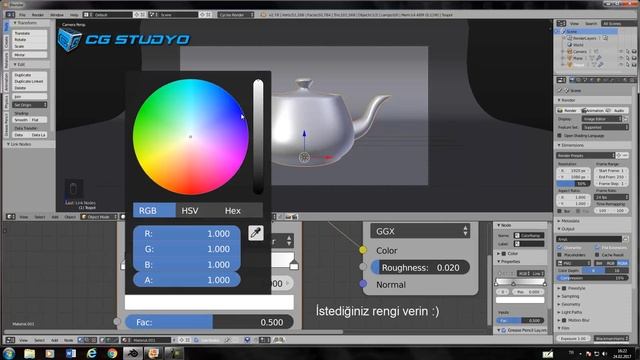Click the Camera object icon in the outliner
The height and width of the screenshot is (360, 640).
(569, 51)
